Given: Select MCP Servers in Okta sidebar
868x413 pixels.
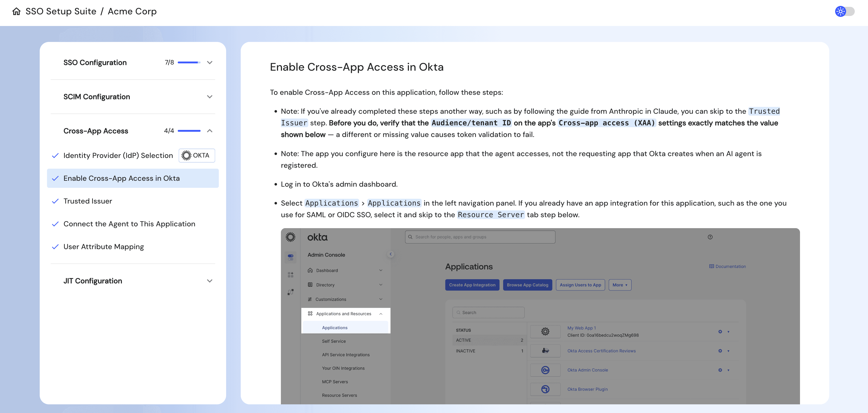Looking at the screenshot, I should [335, 382].
